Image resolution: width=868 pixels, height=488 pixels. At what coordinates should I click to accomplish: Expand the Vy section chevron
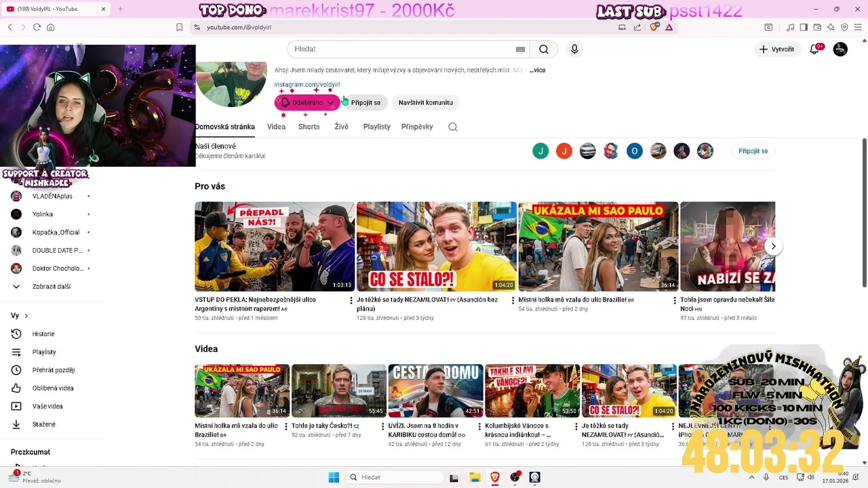(x=26, y=316)
